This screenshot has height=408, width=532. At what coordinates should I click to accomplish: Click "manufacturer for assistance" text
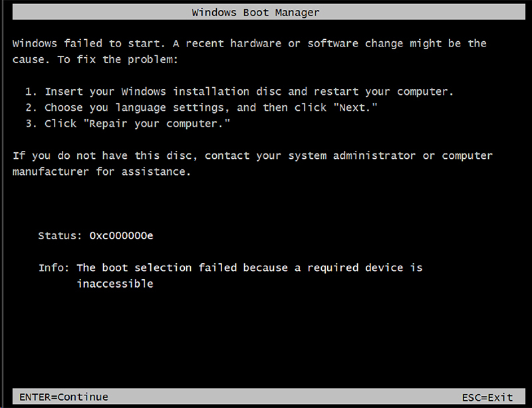point(102,171)
